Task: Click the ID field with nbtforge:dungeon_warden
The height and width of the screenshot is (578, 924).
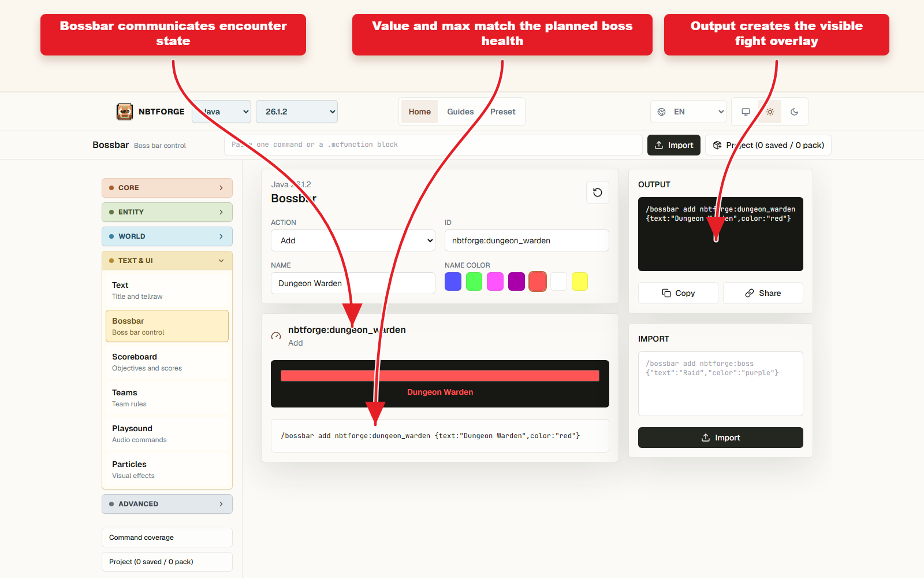Action: 527,240
